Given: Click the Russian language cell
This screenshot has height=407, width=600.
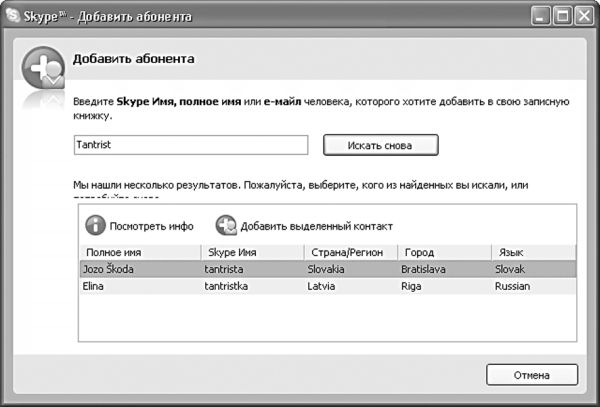Looking at the screenshot, I should (513, 286).
